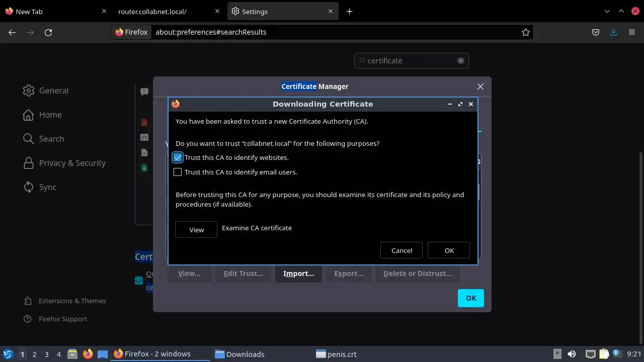The image size is (644, 362).
Task: Open Firefox Support link
Action: [55, 319]
